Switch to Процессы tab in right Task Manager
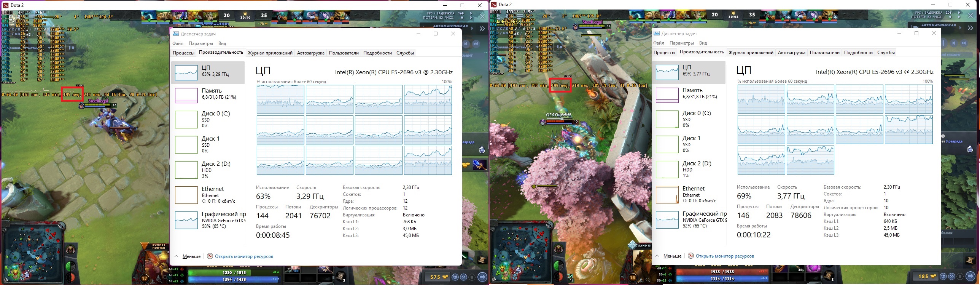Image resolution: width=980 pixels, height=285 pixels. [x=665, y=53]
